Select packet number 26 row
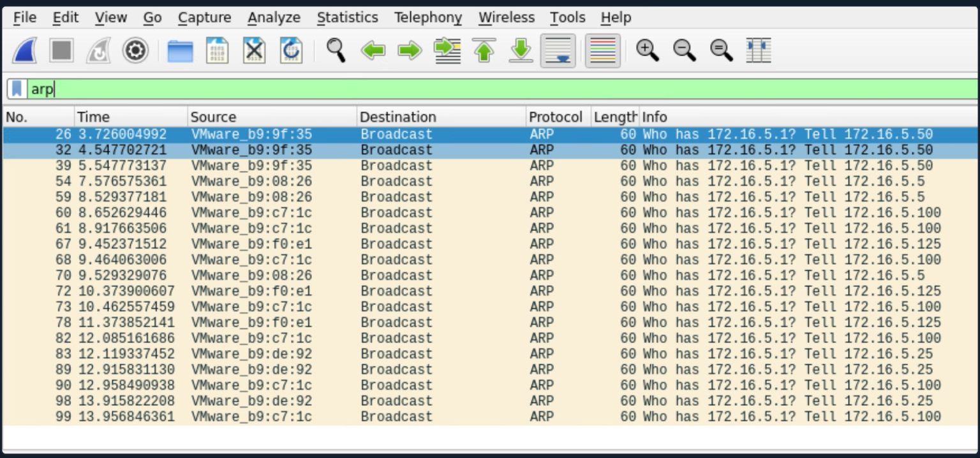The image size is (980, 458). 490,135
